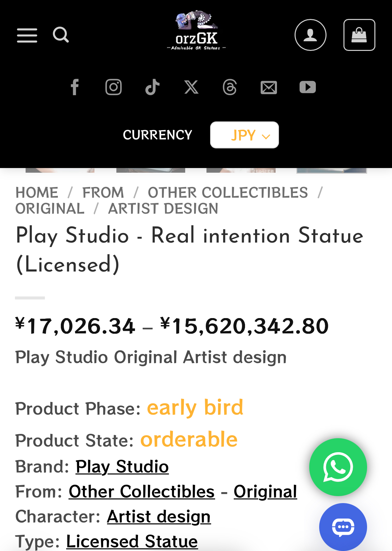Image resolution: width=392 pixels, height=551 pixels.
Task: Send email via envelope icon
Action: click(x=269, y=88)
